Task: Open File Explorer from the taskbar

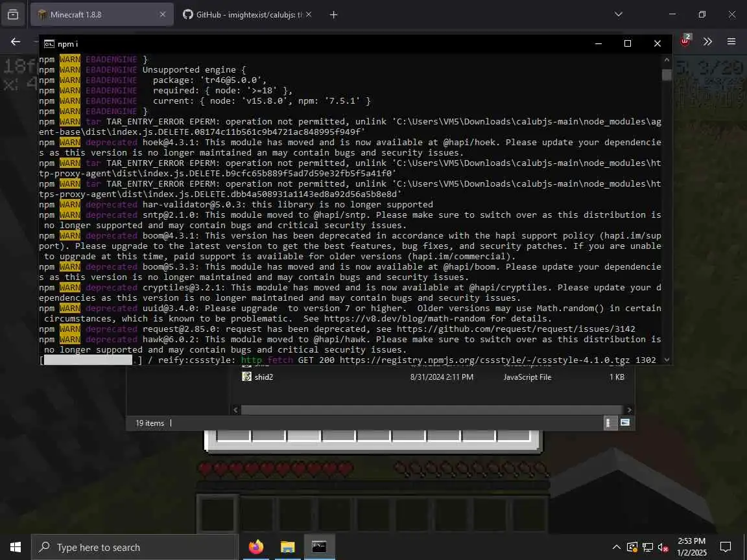Action: [287, 547]
